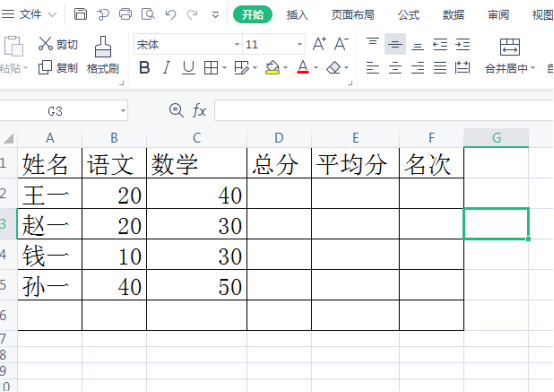This screenshot has width=554, height=392.
Task: Select cell containing 平均分
Action: coord(355,163)
